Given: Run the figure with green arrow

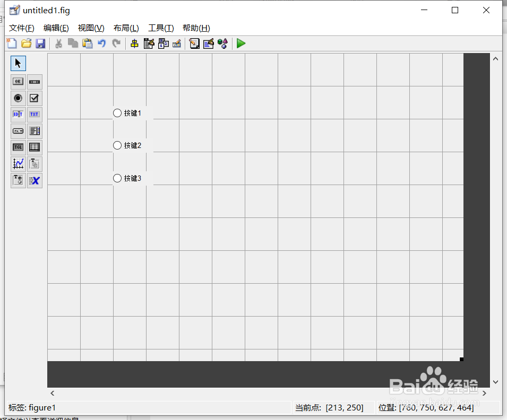Looking at the screenshot, I should click(241, 43).
